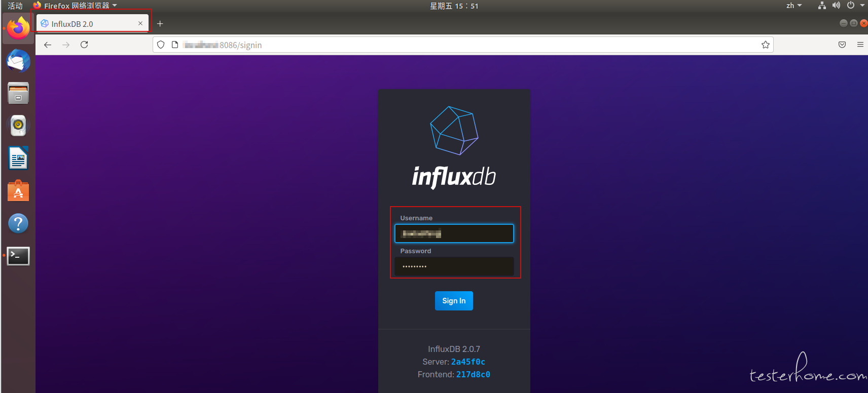The width and height of the screenshot is (868, 393).
Task: Focus the Username input field
Action: 454,233
